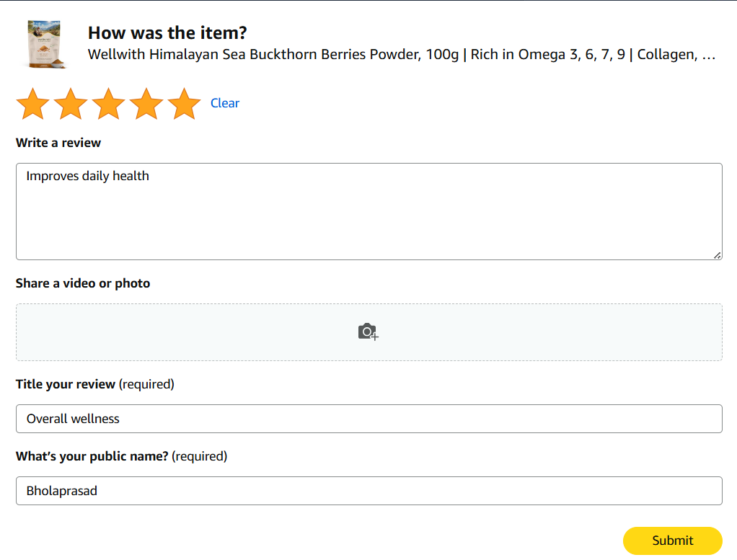Image resolution: width=737 pixels, height=560 pixels.
Task: Pick the fifth rating star
Action: pos(184,104)
